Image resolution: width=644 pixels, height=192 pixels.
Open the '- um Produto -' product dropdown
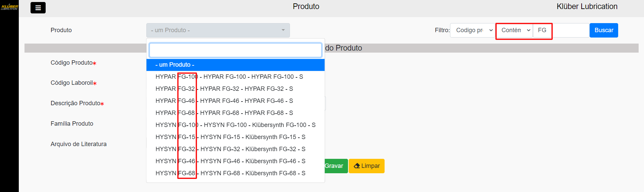coord(218,30)
